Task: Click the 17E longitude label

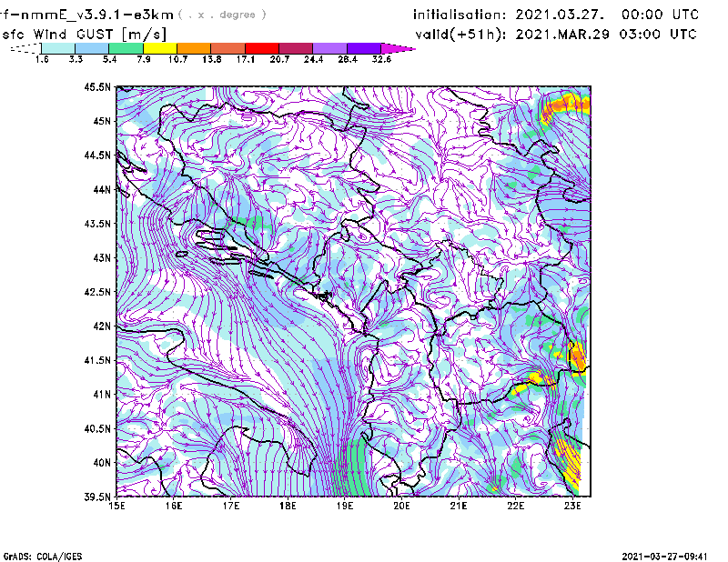Action: click(231, 506)
